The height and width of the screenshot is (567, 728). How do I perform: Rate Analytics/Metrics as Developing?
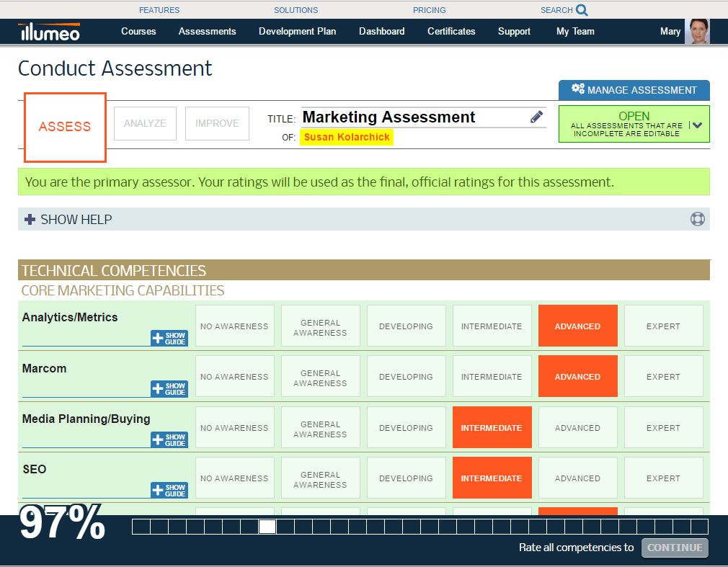coord(407,326)
